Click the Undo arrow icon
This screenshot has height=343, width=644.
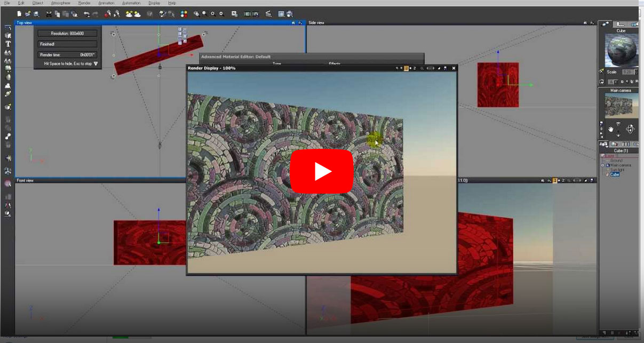tap(86, 14)
